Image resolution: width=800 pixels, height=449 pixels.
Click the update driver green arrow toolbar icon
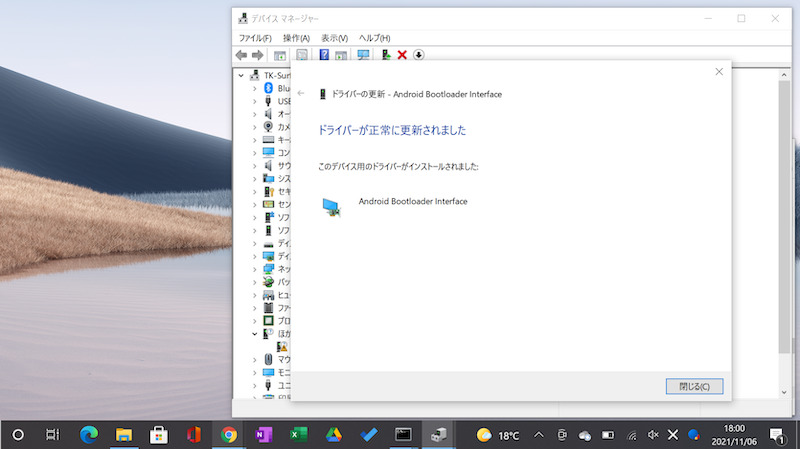tap(385, 55)
